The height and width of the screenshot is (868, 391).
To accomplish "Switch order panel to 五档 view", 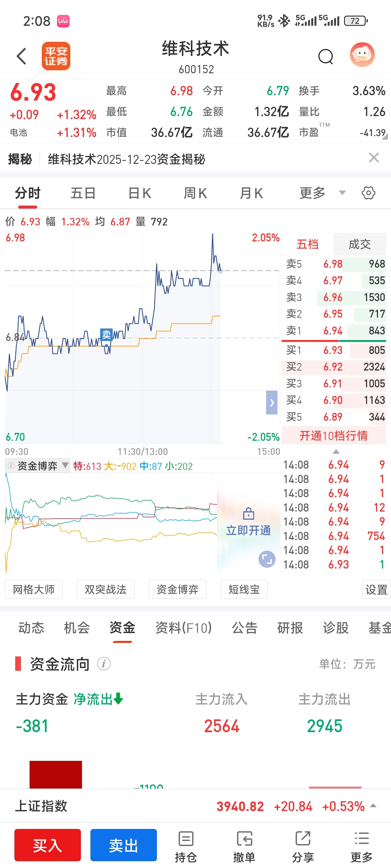I will 307,244.
